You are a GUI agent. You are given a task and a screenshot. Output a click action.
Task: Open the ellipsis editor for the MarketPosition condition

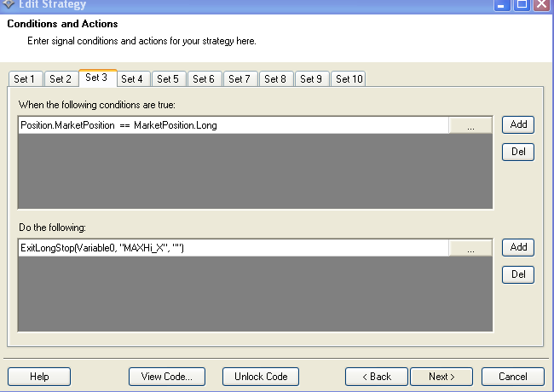(x=470, y=125)
